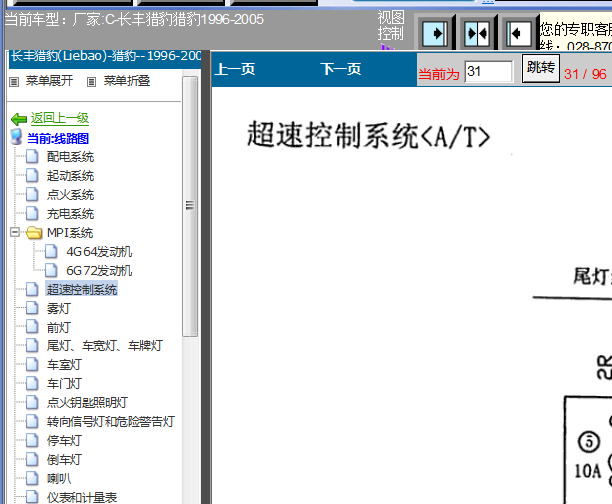Viewport: 612px width, 504px height.
Task: Open the 起动系统 wiring diagram
Action: click(x=70, y=176)
